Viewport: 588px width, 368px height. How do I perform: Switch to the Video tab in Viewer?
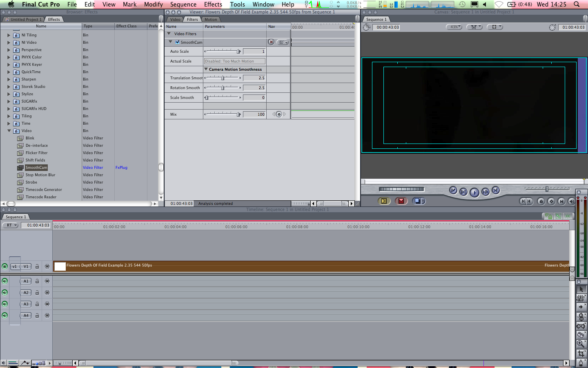175,19
